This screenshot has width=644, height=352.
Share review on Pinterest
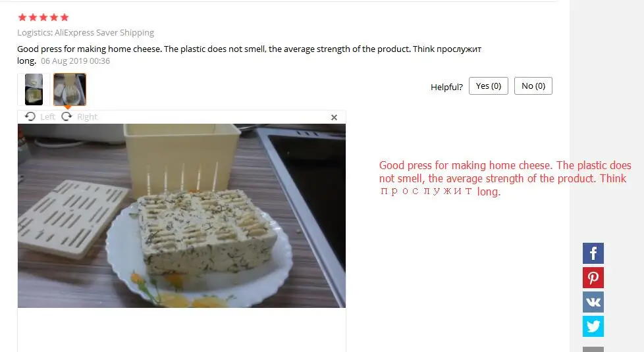(593, 278)
